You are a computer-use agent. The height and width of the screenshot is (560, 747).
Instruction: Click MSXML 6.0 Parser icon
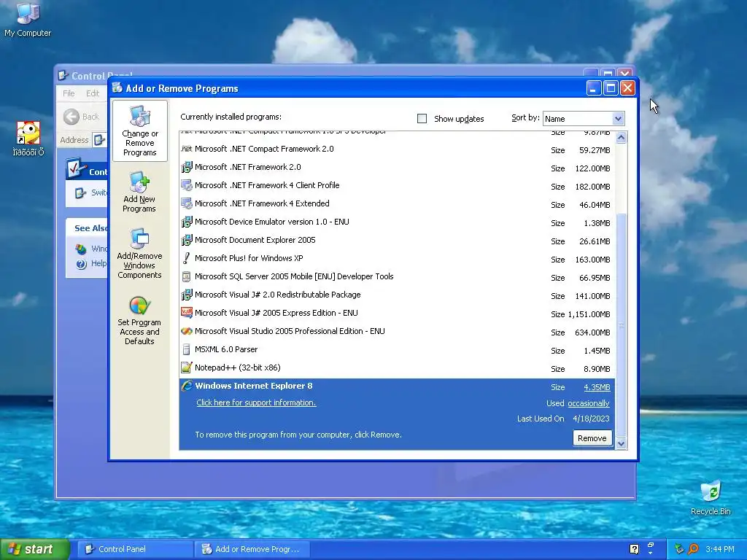click(x=186, y=349)
